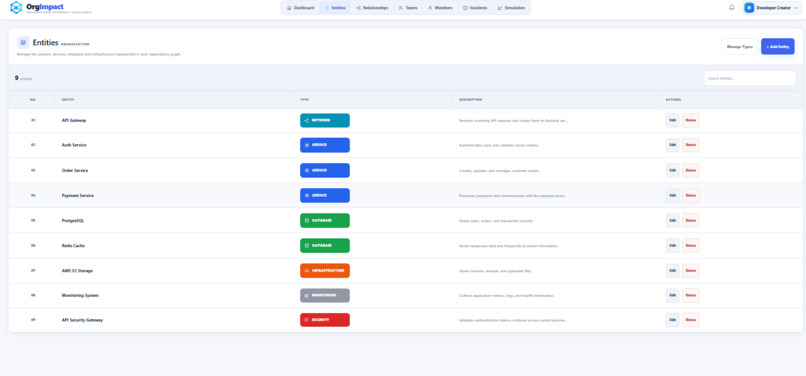
Task: Click the Add Entity button
Action: point(778,46)
